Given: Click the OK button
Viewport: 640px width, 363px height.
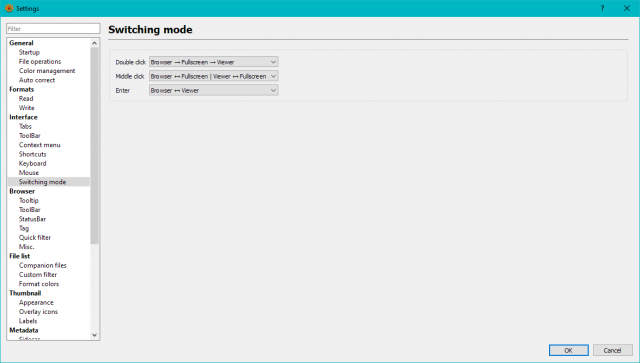Looking at the screenshot, I should pyautogui.click(x=569, y=350).
